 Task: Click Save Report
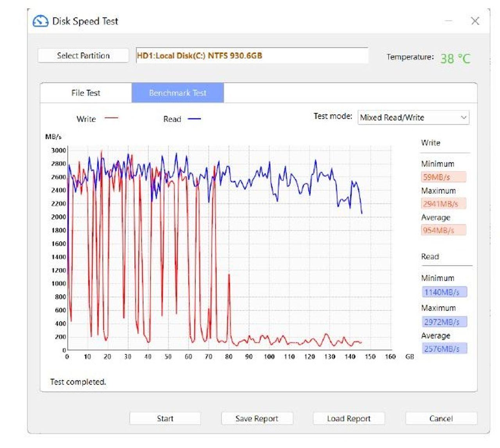[x=257, y=419]
